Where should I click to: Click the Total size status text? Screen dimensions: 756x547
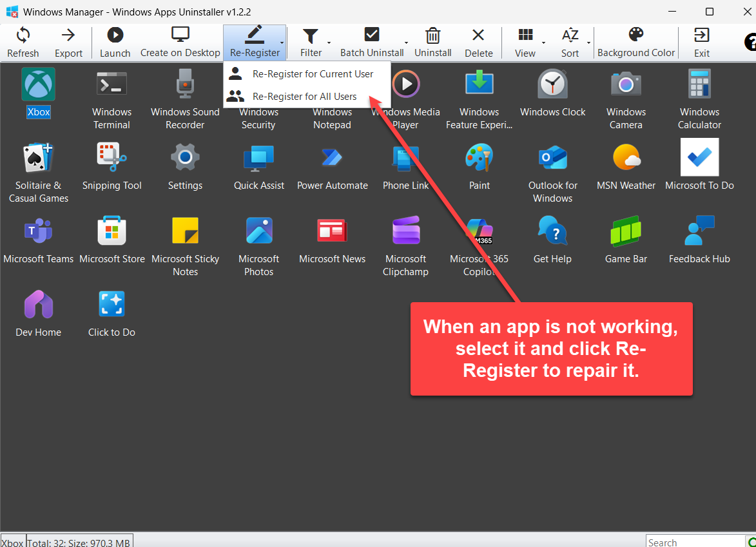tap(79, 542)
